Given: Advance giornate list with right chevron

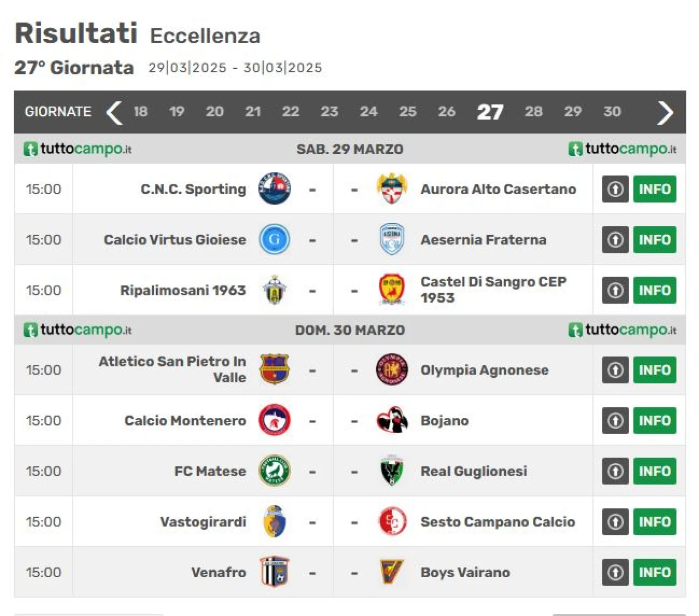Looking at the screenshot, I should tap(665, 112).
